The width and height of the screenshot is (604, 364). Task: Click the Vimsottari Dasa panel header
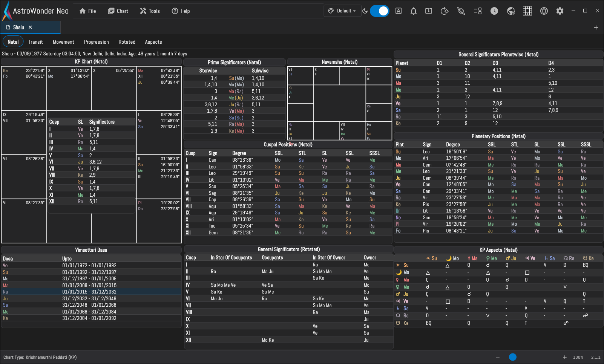(x=91, y=250)
